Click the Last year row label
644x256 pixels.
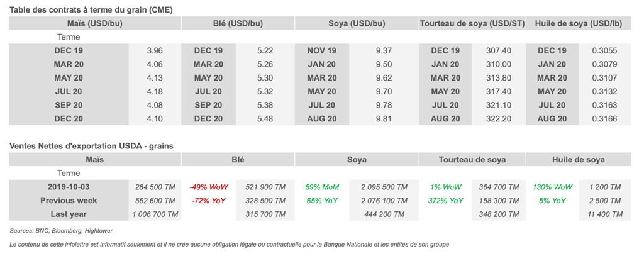coord(69,214)
